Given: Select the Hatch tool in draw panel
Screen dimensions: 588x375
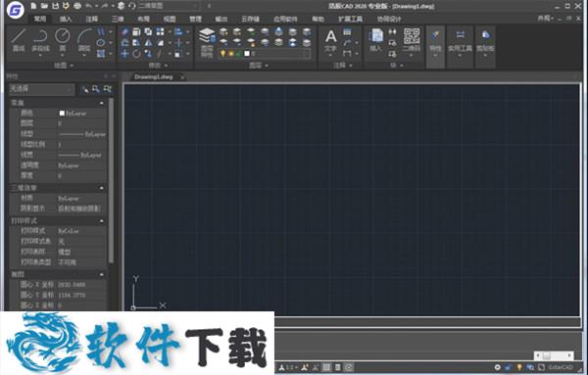Looking at the screenshot, I should click(101, 54).
